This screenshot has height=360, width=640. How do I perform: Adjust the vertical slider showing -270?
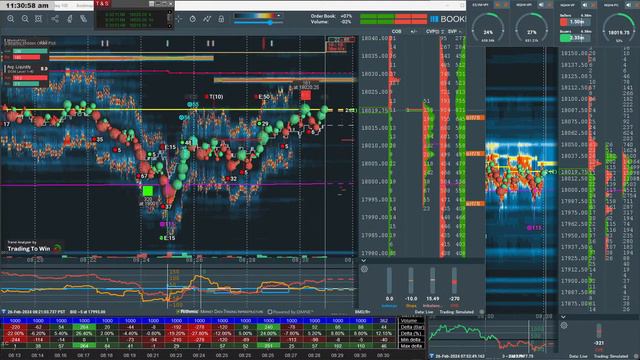click(x=454, y=280)
